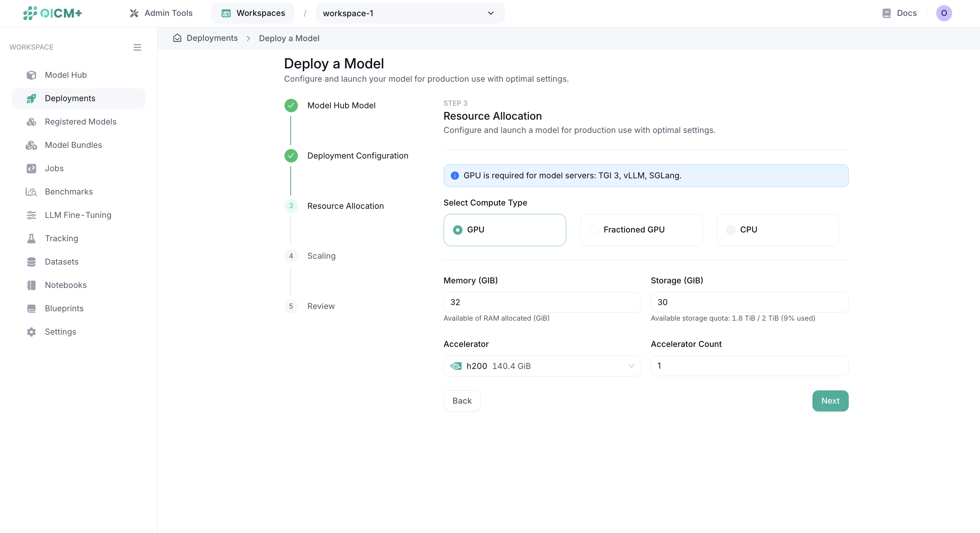Open the Workspaces tab

[253, 13]
